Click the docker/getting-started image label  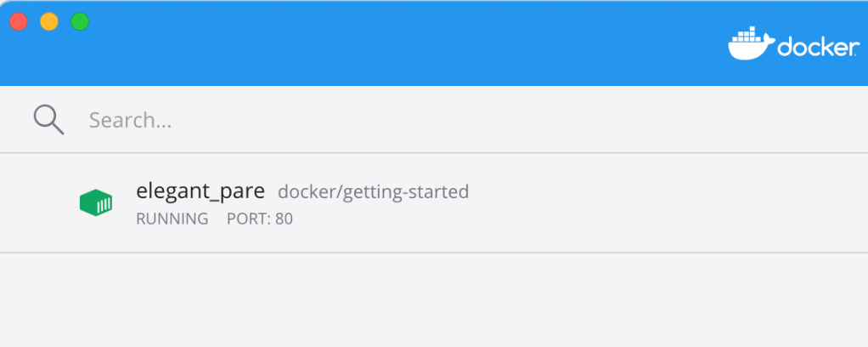point(373,191)
